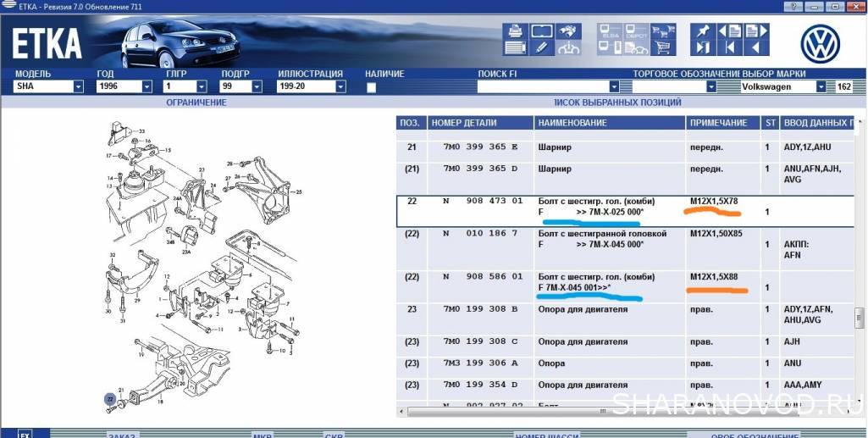The height and width of the screenshot is (438, 868).
Task: Click the pencil edit icon
Action: pyautogui.click(x=542, y=47)
